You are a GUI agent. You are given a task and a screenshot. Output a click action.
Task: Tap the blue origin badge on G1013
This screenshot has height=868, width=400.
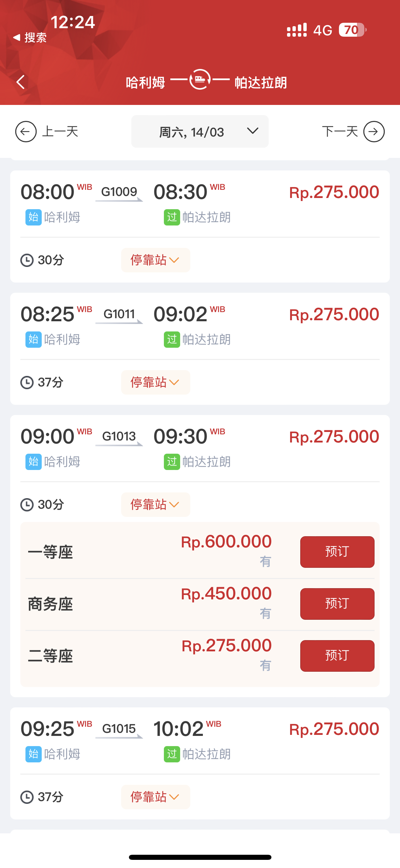point(34,462)
